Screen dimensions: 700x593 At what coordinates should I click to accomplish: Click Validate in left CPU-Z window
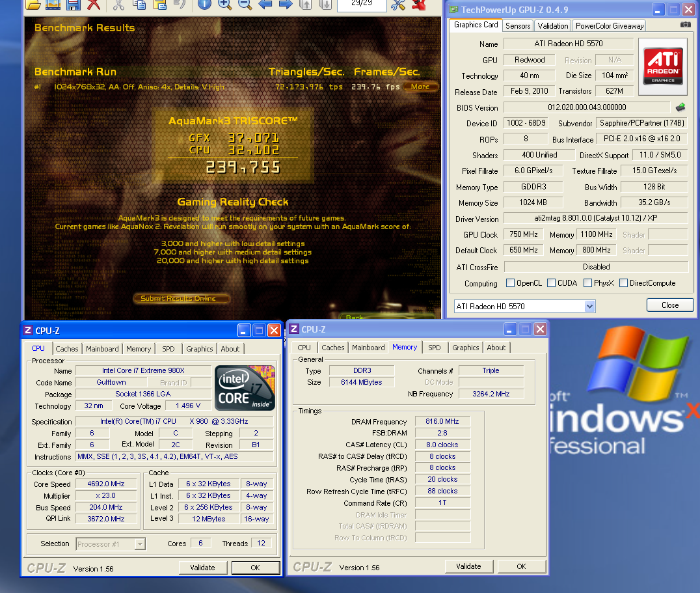coord(203,568)
